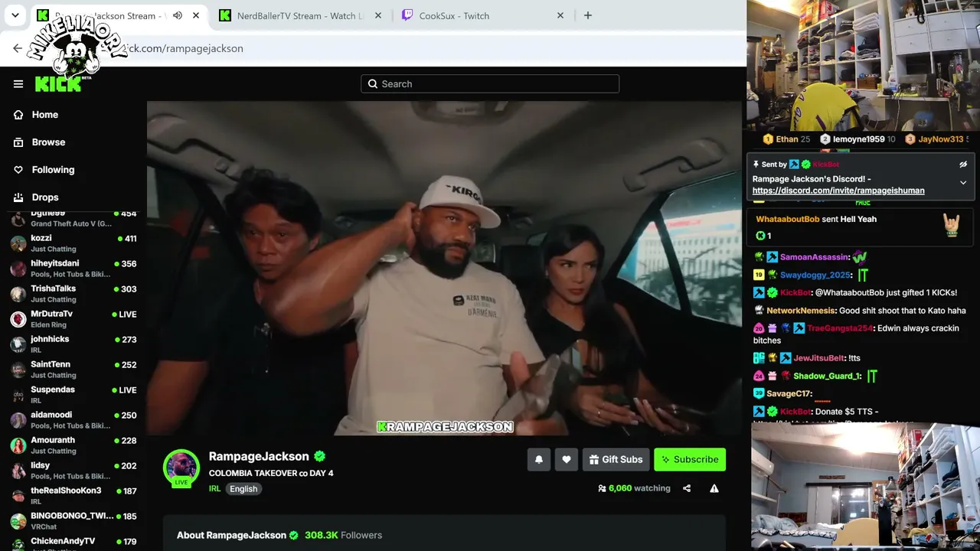Click aidamoodi avatar in the sidebar
Screen dimensions: 980x551
click(x=18, y=420)
